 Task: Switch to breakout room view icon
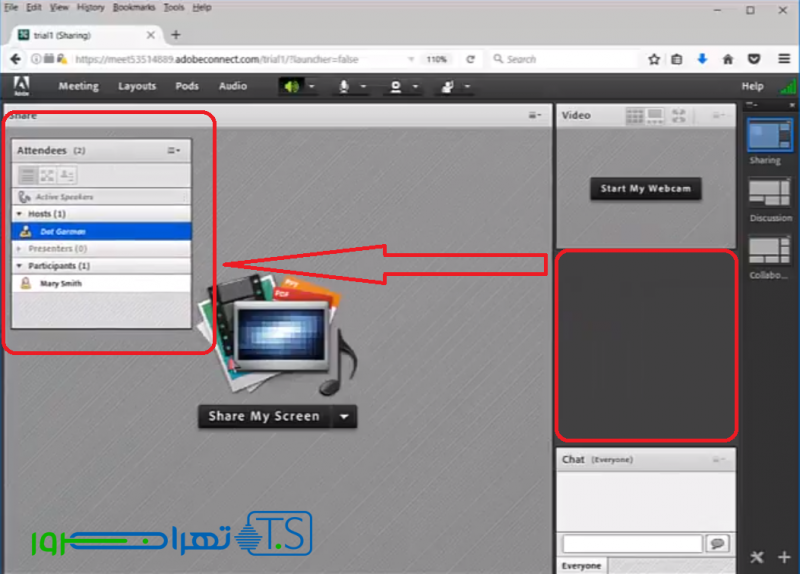point(47,174)
